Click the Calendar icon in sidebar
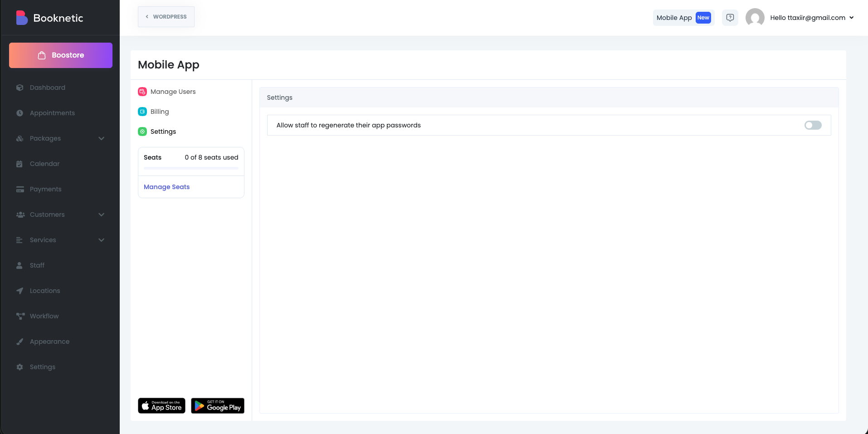Screen dimensions: 868x434 [x=20, y=164]
